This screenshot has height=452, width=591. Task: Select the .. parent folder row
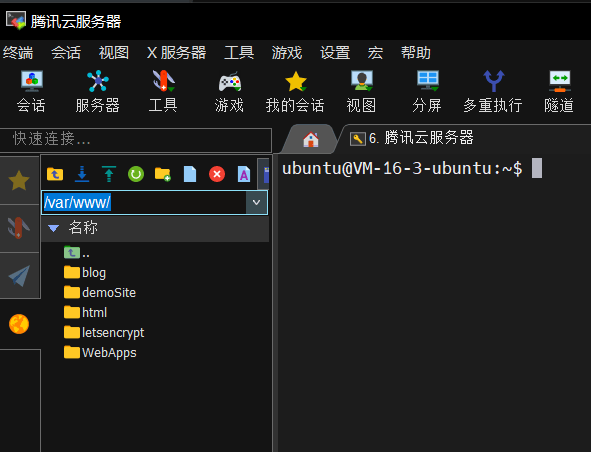click(x=77, y=253)
